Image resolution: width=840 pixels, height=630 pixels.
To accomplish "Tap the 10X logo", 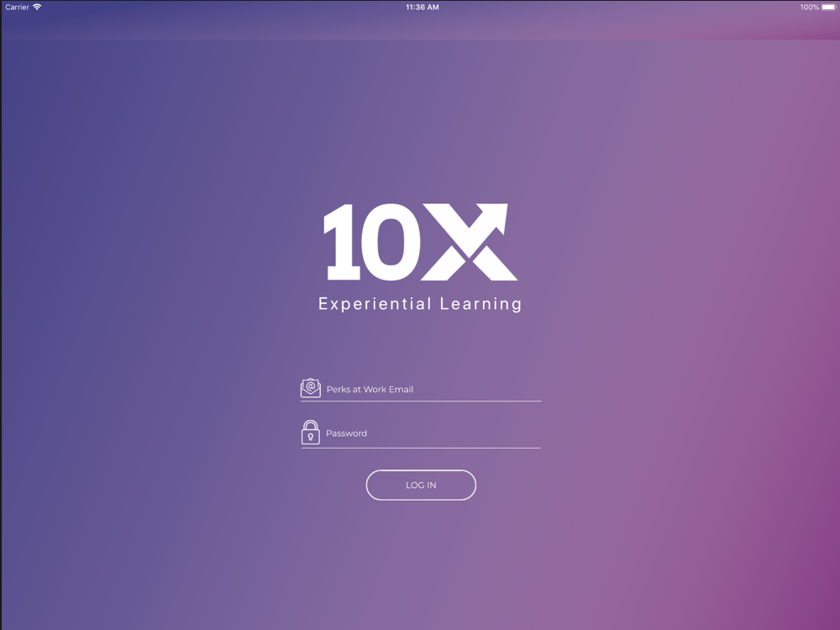I will 421,242.
